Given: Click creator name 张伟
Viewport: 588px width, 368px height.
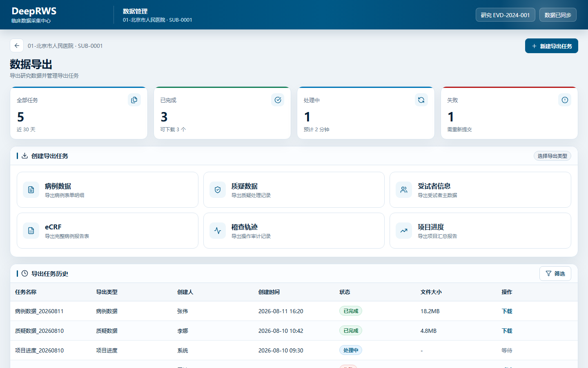Looking at the screenshot, I should [183, 311].
